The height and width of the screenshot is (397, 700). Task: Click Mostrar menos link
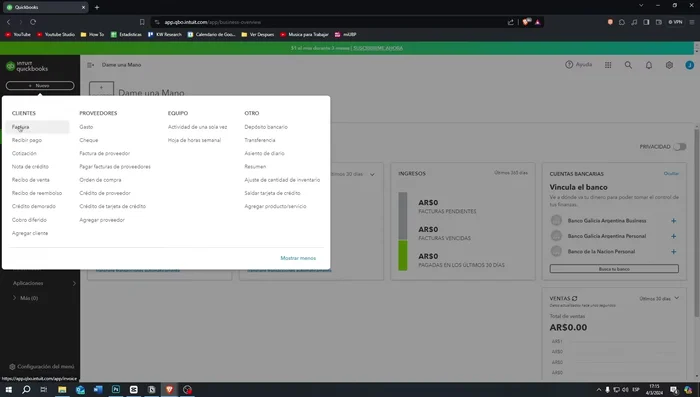click(x=298, y=258)
